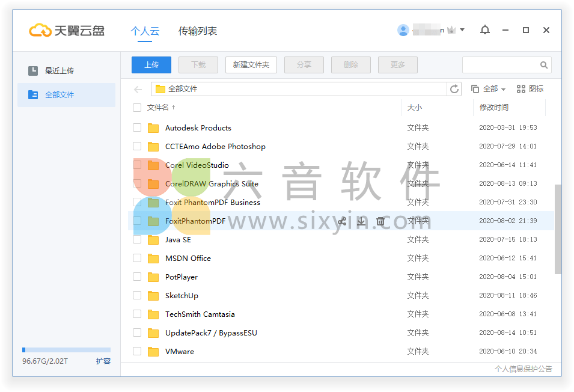This screenshot has width=574, height=392.
Task: Download FoxitPhantomPDF using its row download icon
Action: click(x=361, y=221)
